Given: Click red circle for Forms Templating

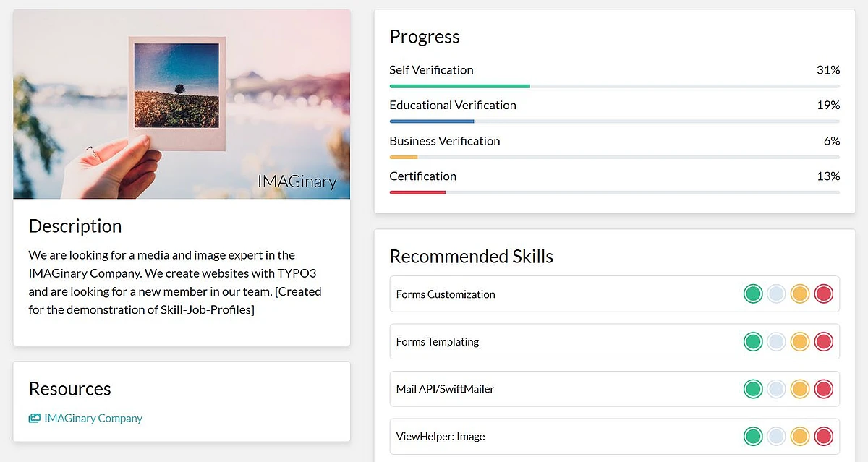Looking at the screenshot, I should [x=823, y=342].
